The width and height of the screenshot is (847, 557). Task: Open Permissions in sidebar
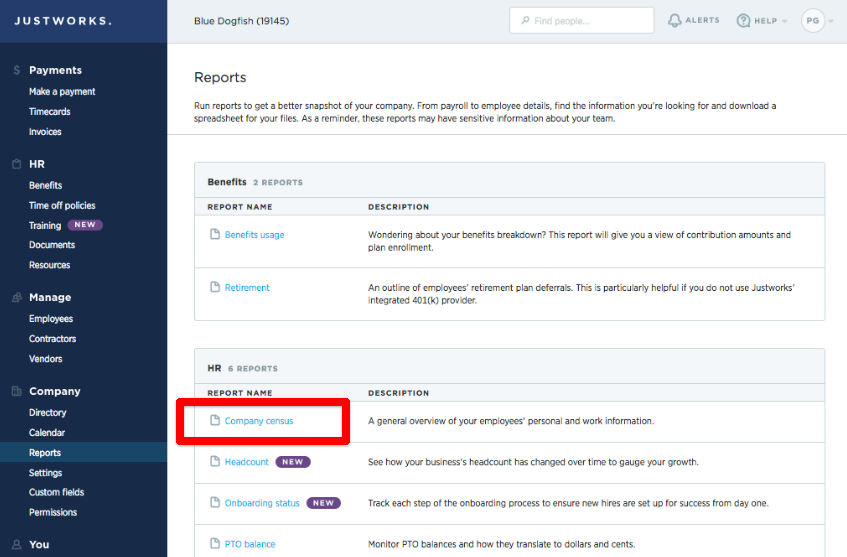tap(53, 512)
